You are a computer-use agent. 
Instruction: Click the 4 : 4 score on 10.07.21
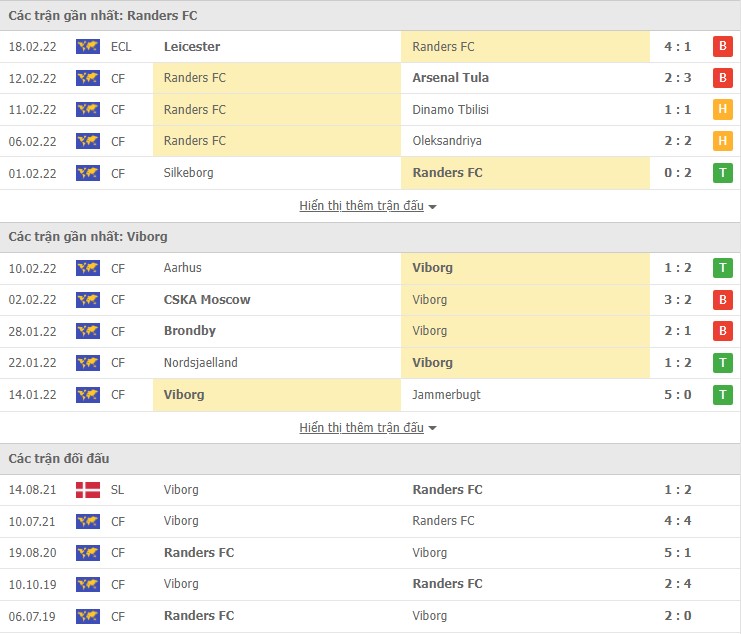[677, 521]
